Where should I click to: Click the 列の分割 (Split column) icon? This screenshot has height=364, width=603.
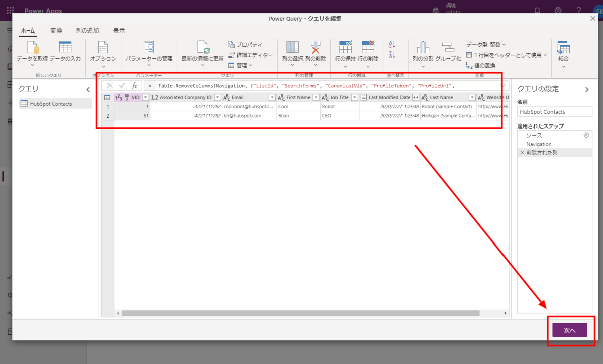pos(423,47)
